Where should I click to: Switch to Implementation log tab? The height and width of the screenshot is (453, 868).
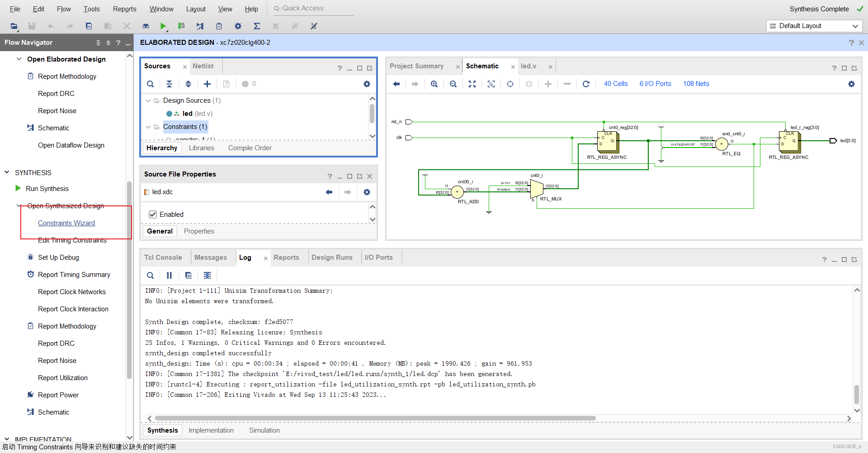[x=211, y=430]
